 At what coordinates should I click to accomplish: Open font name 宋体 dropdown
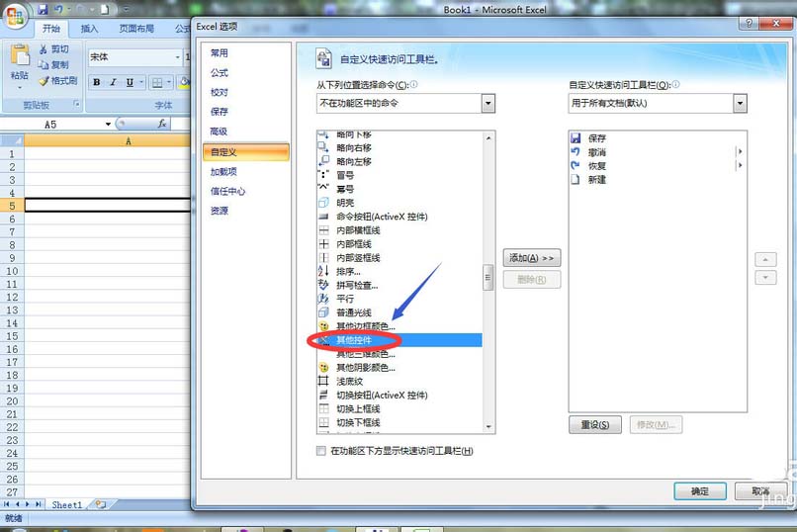pyautogui.click(x=177, y=57)
